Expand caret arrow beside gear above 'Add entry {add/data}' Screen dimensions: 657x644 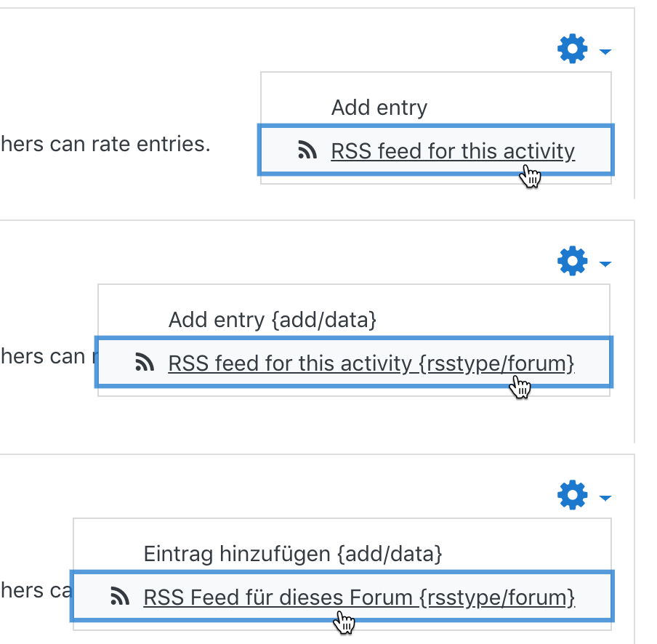(605, 264)
